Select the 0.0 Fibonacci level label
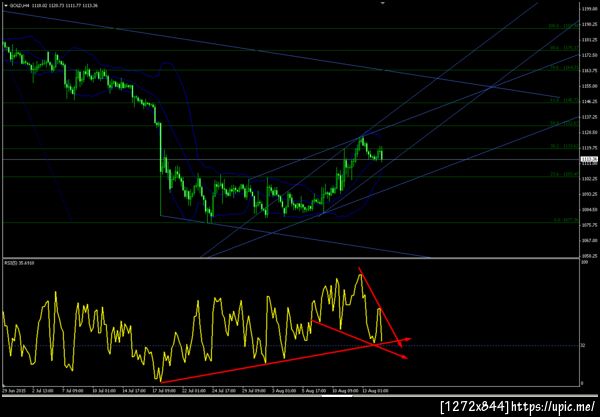The image size is (600, 417). (x=566, y=220)
